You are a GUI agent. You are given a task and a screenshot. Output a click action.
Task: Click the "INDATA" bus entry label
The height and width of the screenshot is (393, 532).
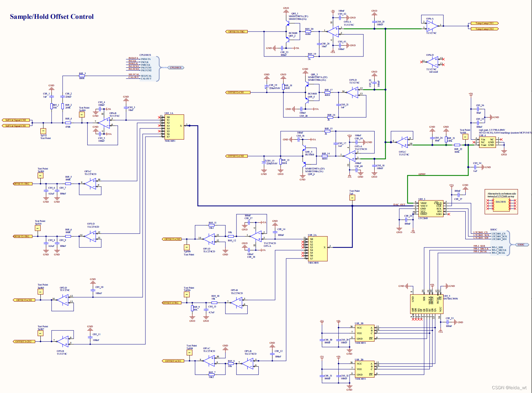(146, 59)
